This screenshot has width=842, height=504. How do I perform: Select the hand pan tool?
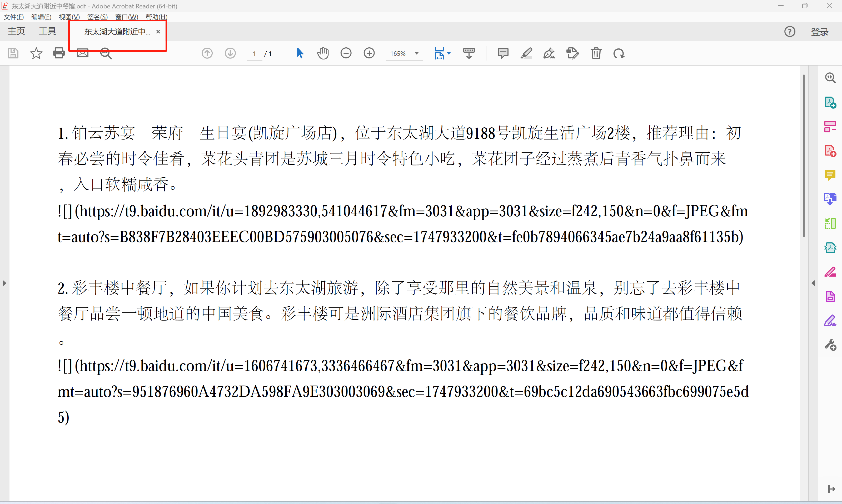coord(323,53)
